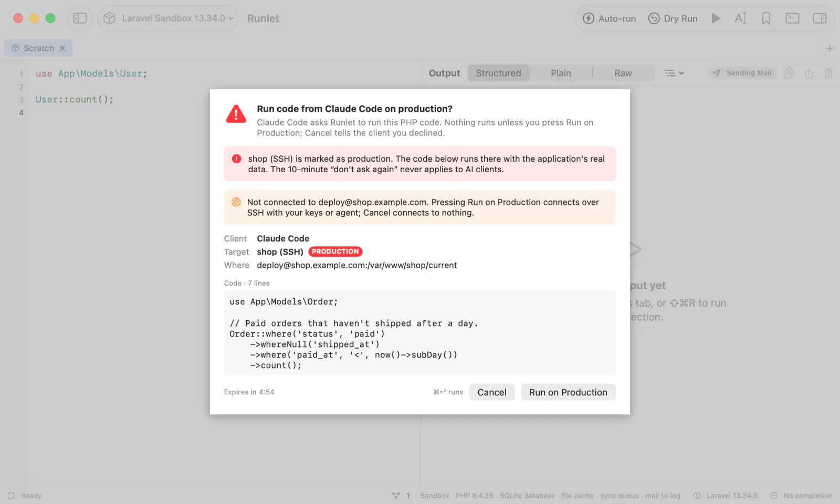Open the Laravel Sandbox 13.34.0 project dropdown
This screenshot has height=504, width=840.
click(169, 18)
